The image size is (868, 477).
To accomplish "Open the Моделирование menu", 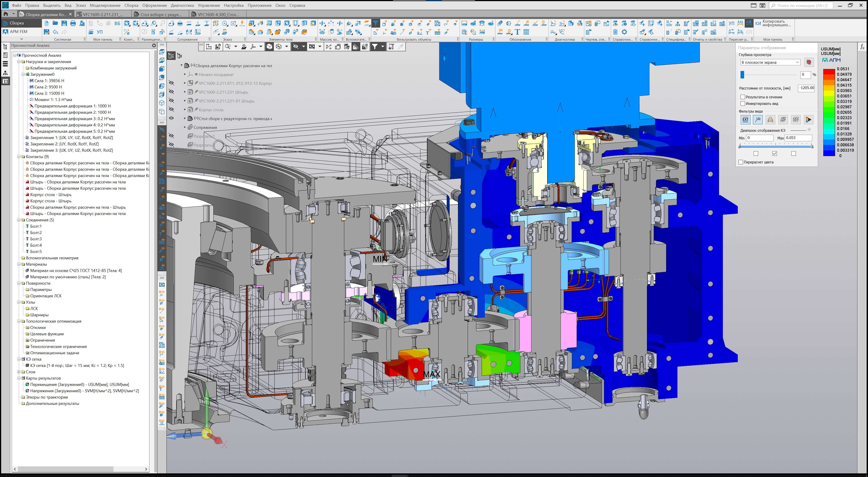I will pyautogui.click(x=105, y=5).
